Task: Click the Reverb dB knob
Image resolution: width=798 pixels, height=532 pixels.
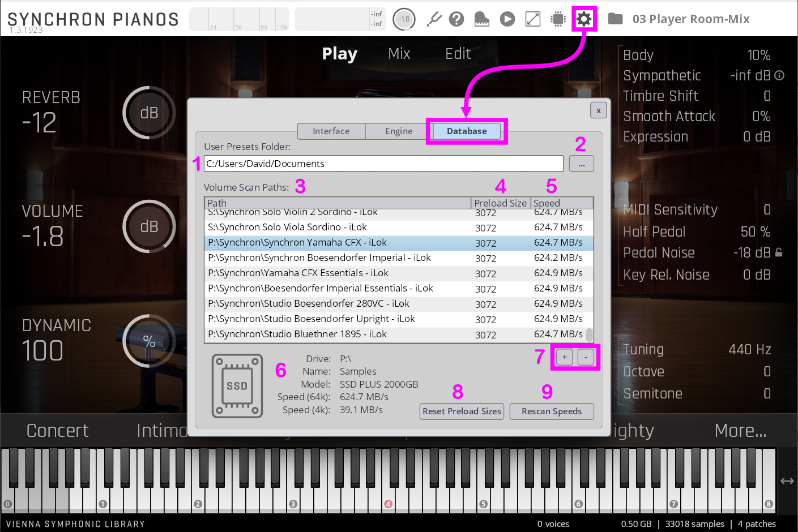Action: [149, 113]
